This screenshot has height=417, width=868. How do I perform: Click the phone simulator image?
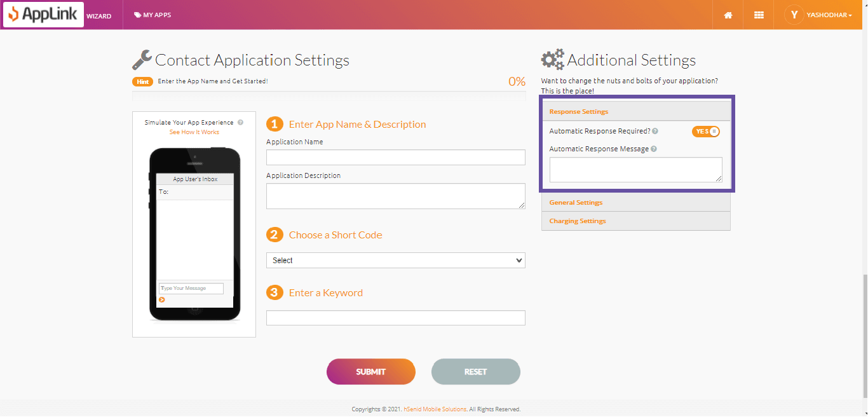coord(195,235)
